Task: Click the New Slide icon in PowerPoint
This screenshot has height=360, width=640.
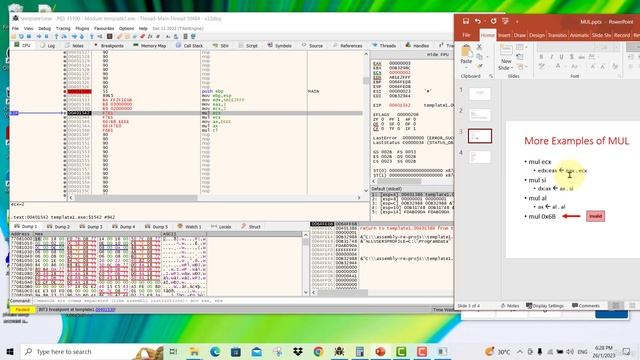Action: click(x=506, y=51)
